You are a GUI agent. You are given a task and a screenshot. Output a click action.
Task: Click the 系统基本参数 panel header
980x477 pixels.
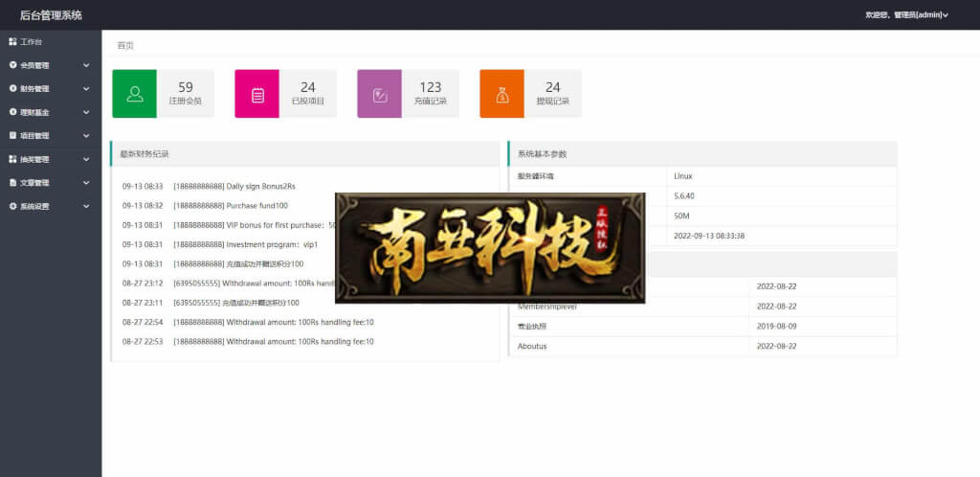pyautogui.click(x=702, y=154)
